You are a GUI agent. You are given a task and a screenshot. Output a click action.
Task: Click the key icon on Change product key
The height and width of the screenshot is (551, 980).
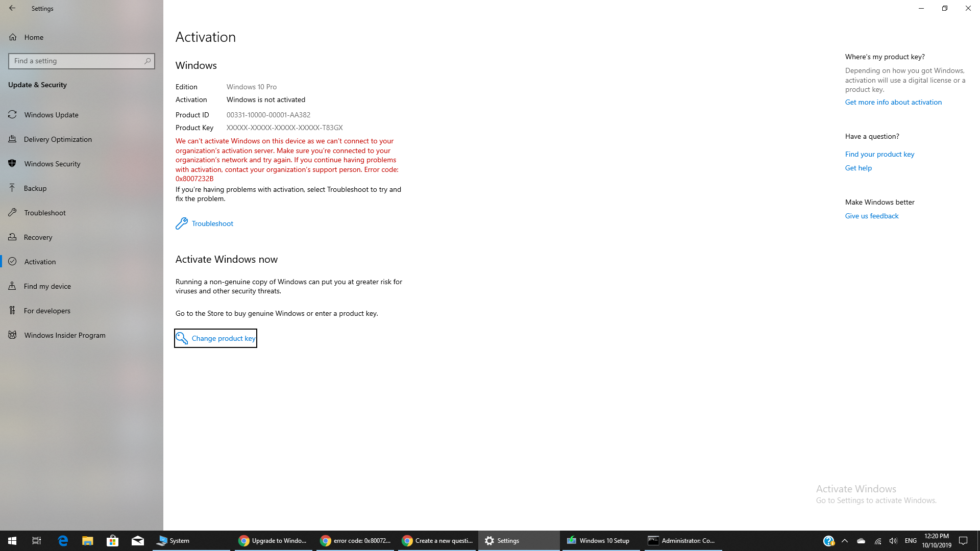tap(182, 338)
